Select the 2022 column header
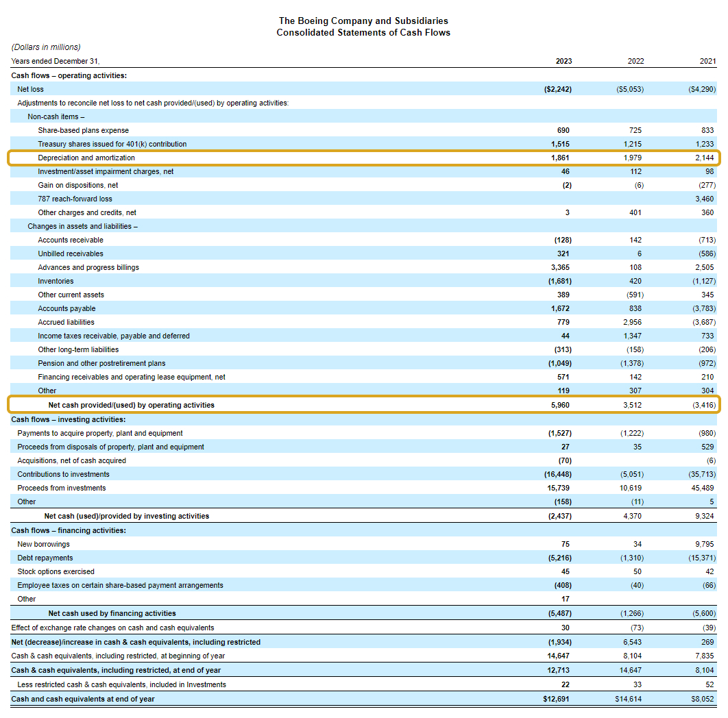Screen dimensions: 728x718 coord(635,61)
